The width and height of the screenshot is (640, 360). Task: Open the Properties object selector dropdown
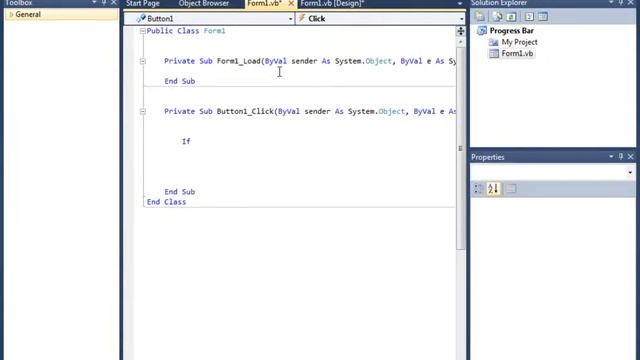tap(630, 173)
